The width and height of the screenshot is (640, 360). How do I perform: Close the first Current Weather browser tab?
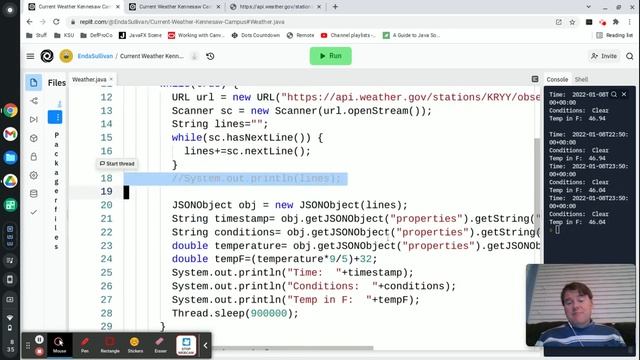point(118,7)
